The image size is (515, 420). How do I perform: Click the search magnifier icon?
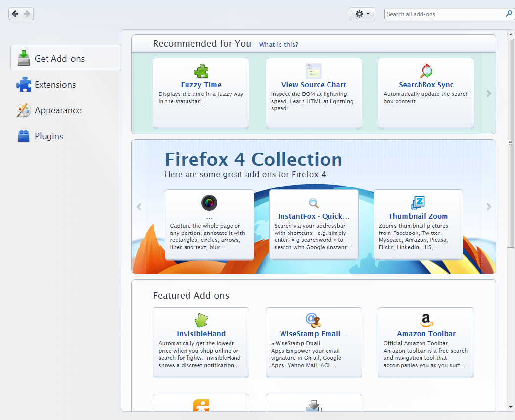pos(509,14)
